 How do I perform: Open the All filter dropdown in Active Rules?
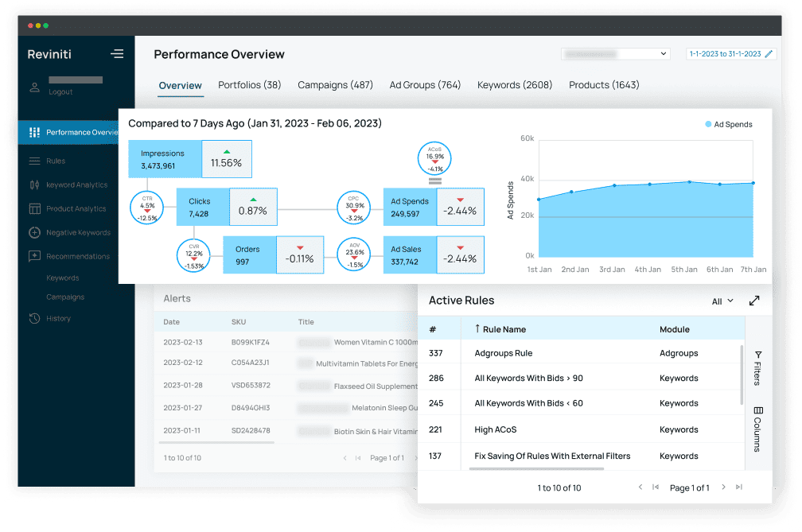pyautogui.click(x=722, y=301)
